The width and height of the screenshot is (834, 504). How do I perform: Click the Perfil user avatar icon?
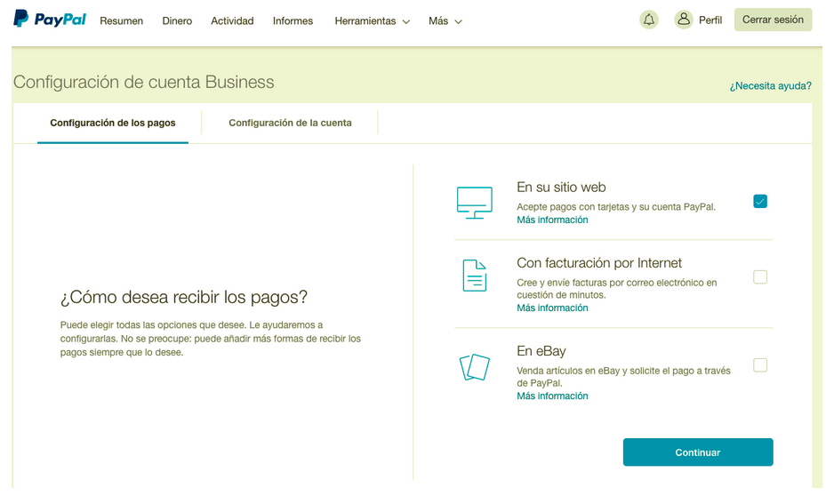coord(684,20)
